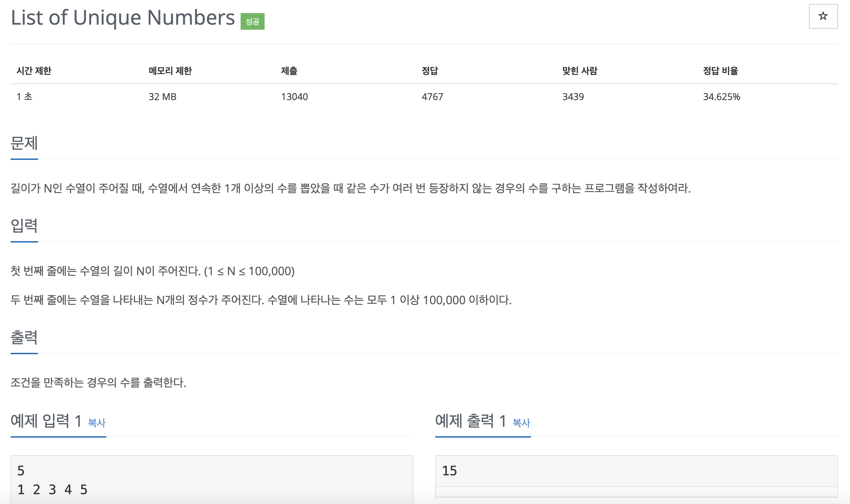Click the 예제 출력 1 heading

tap(471, 421)
